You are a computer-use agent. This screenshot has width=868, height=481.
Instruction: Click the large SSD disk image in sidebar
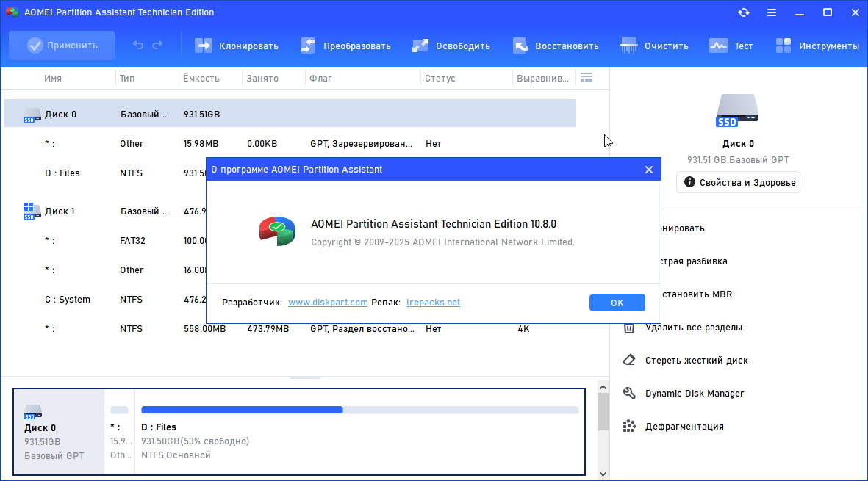click(x=737, y=111)
